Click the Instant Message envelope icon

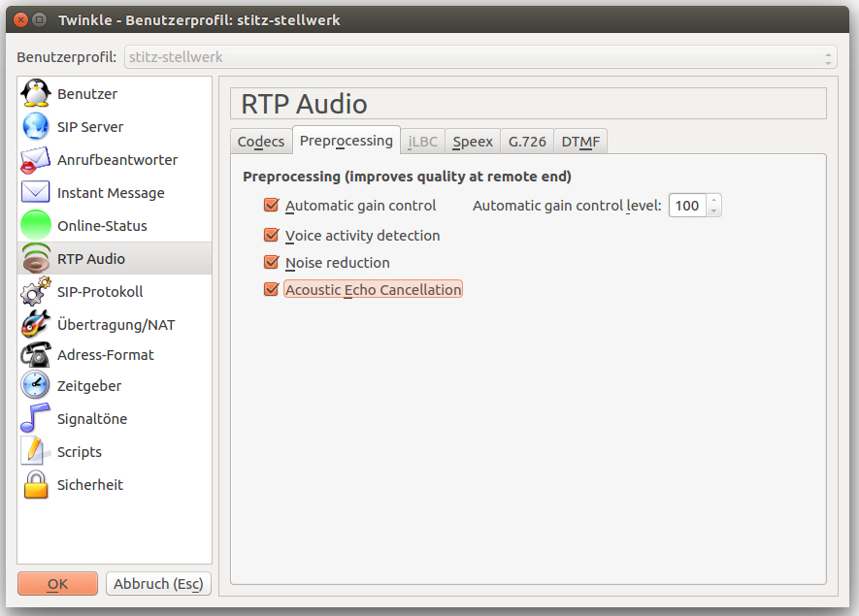pyautogui.click(x=36, y=192)
